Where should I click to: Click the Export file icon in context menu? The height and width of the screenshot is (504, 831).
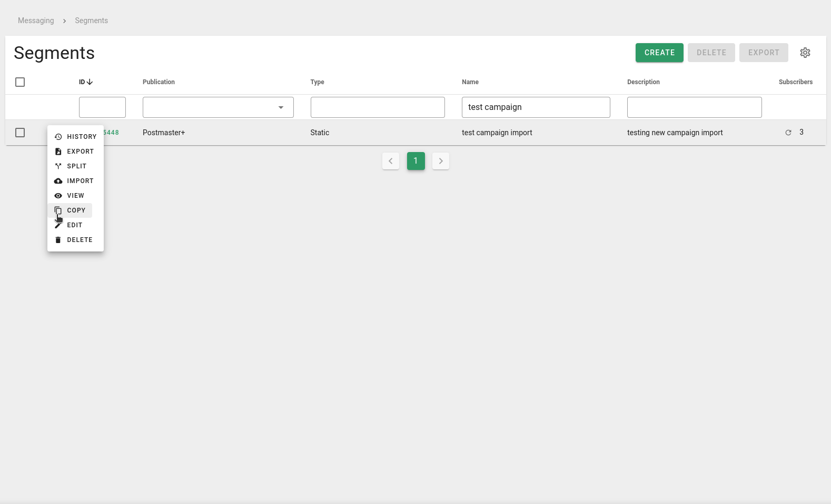(x=58, y=152)
